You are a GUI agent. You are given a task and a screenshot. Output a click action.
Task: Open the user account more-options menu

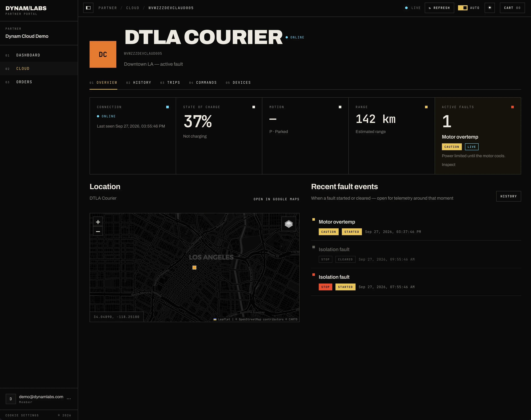point(69,399)
